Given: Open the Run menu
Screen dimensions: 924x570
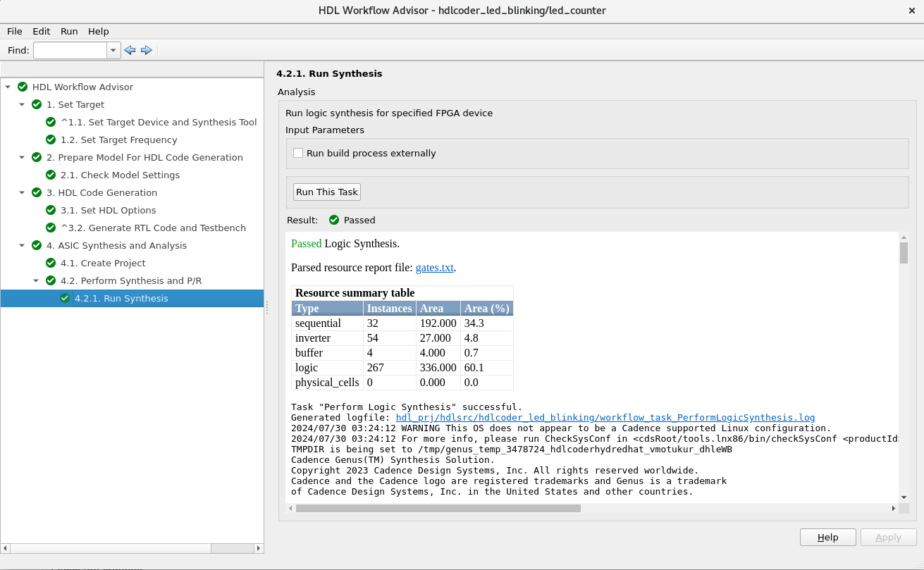Looking at the screenshot, I should tap(68, 31).
